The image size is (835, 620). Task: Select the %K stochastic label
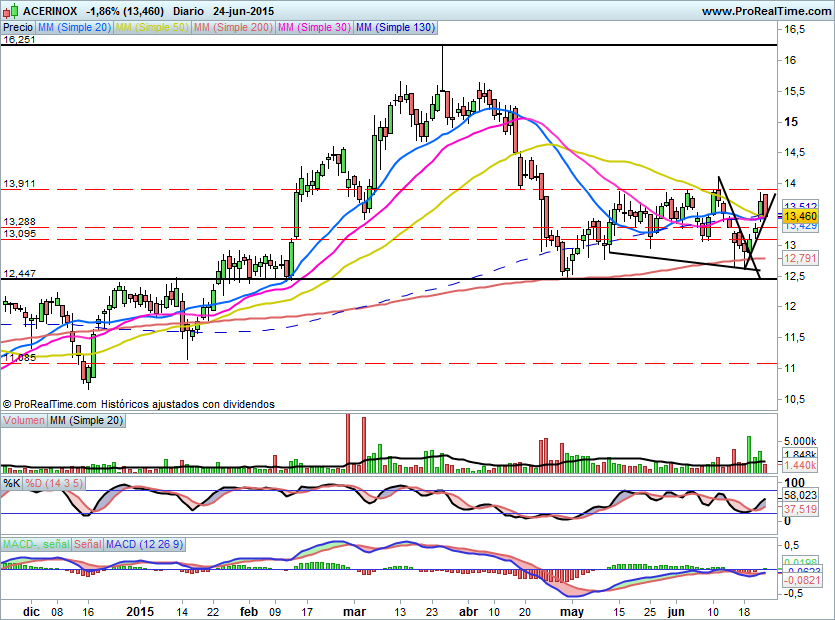[12, 483]
